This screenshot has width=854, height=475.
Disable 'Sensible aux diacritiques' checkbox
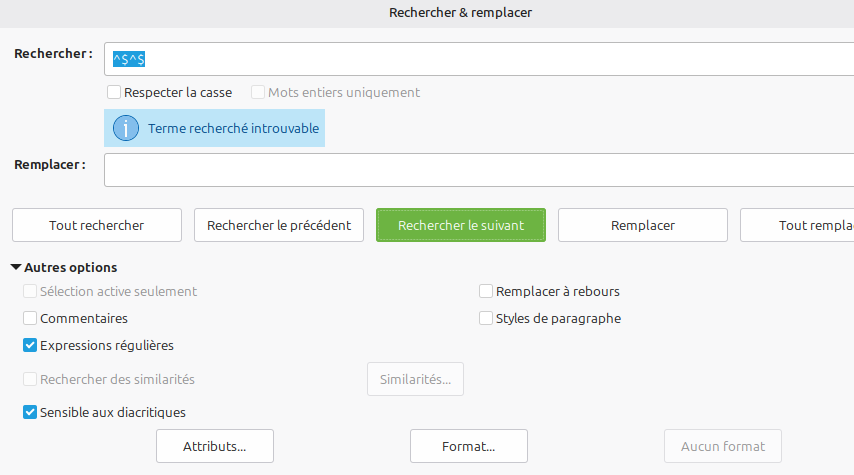[x=30, y=412]
